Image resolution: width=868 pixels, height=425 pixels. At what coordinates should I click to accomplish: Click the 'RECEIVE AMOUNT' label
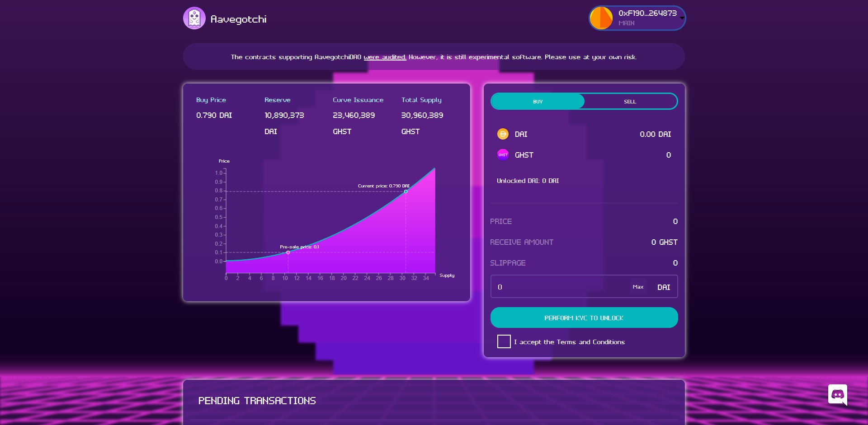coord(522,242)
